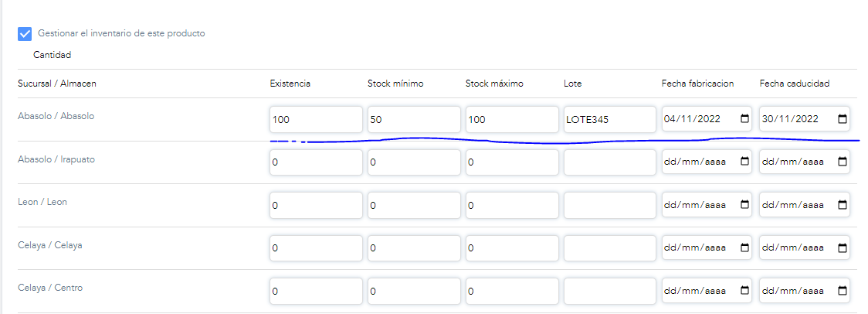Click Fecha fabricacion date 04/11/2022
The image size is (868, 314).
(694, 119)
